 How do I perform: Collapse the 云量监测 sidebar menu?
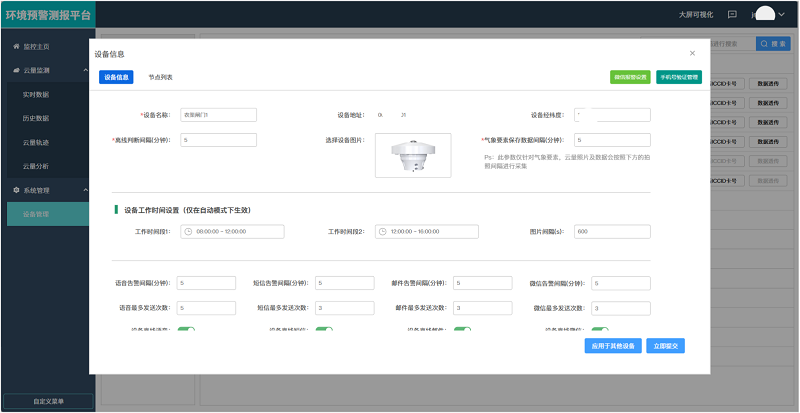(x=85, y=71)
